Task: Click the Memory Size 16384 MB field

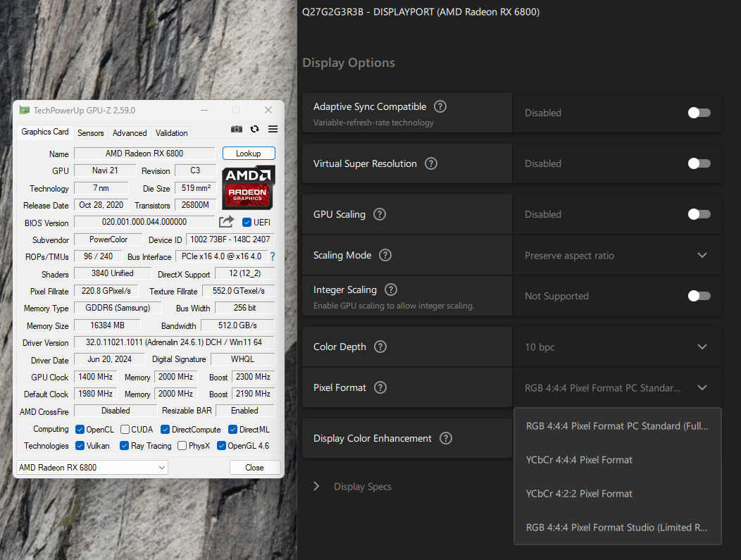Action: pyautogui.click(x=107, y=325)
